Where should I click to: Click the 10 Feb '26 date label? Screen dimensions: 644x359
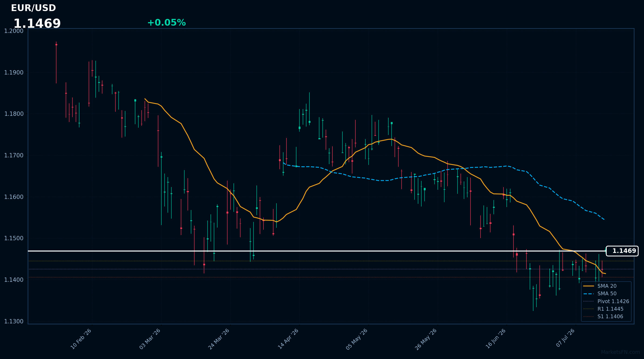81,339
